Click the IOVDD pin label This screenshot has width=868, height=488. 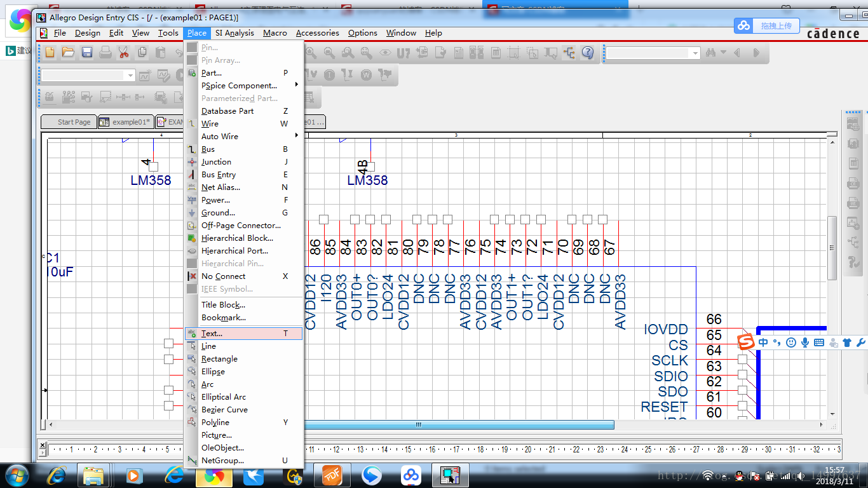pos(666,329)
